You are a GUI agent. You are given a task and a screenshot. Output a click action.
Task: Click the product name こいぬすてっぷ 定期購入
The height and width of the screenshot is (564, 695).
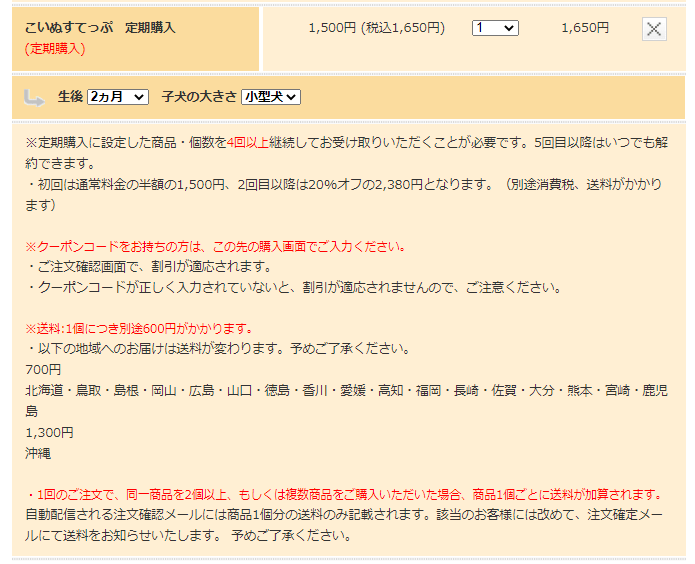100,27
